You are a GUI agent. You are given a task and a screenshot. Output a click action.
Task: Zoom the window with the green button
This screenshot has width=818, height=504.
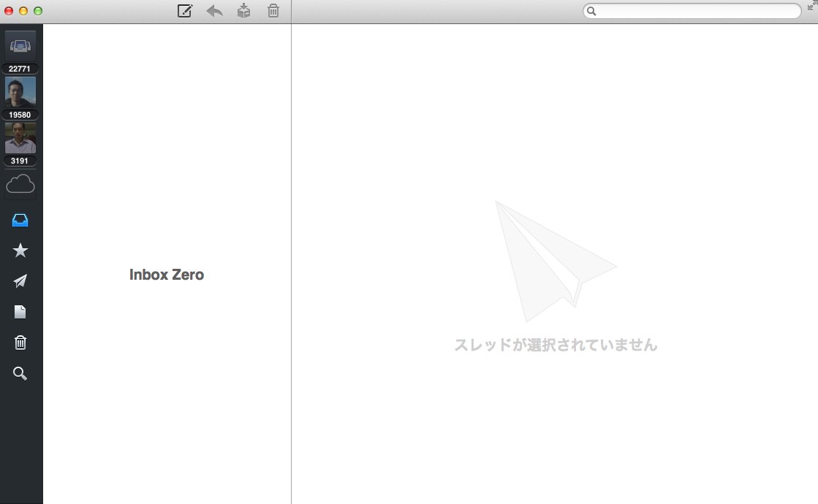(38, 11)
